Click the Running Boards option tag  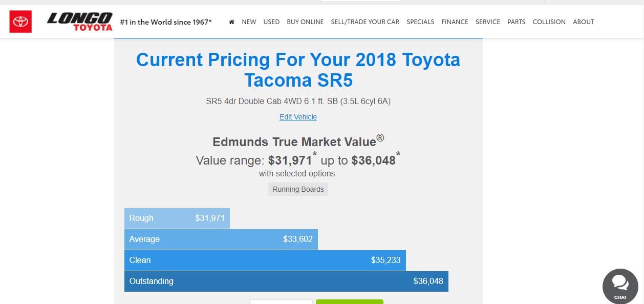pos(298,189)
